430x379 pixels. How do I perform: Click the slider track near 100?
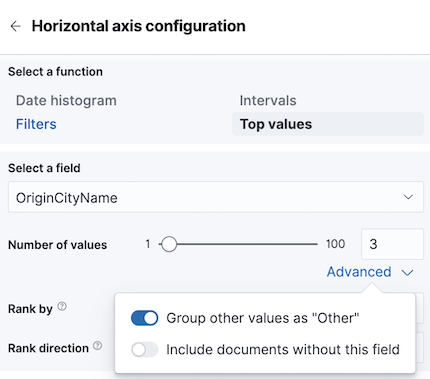[x=310, y=244]
